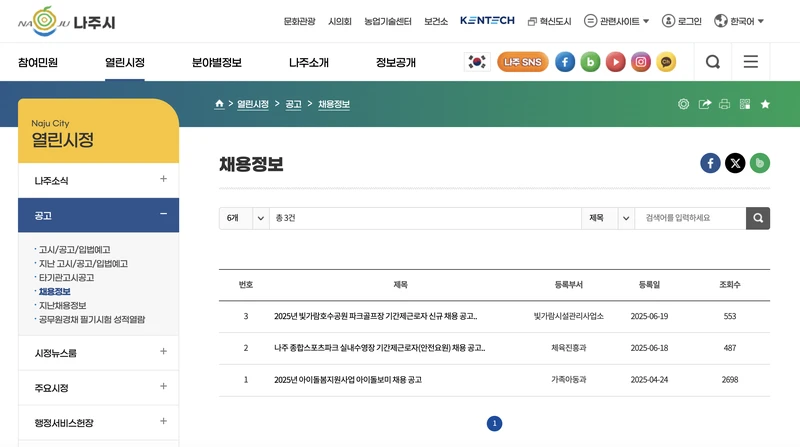This screenshot has height=447, width=800.
Task: Open the yellow KakaoTalk channel icon
Action: [x=666, y=62]
